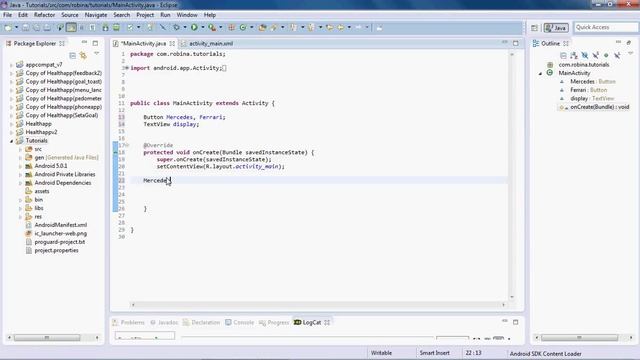
Task: Expand the Healthapp project
Action: (x=11, y=124)
